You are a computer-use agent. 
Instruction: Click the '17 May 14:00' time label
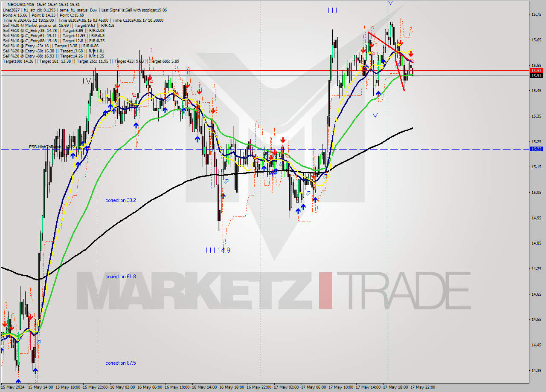click(369, 387)
